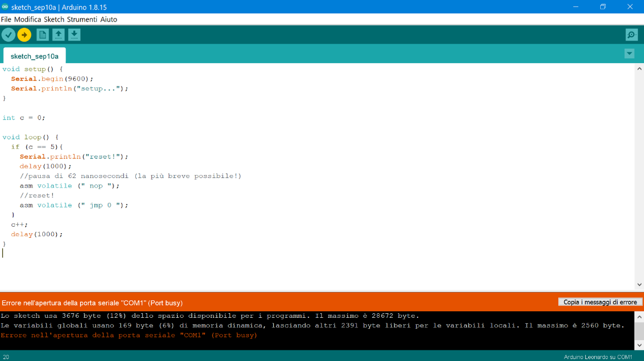Click the 'if (c == 5){' line
The image size is (644, 361).
point(37,147)
